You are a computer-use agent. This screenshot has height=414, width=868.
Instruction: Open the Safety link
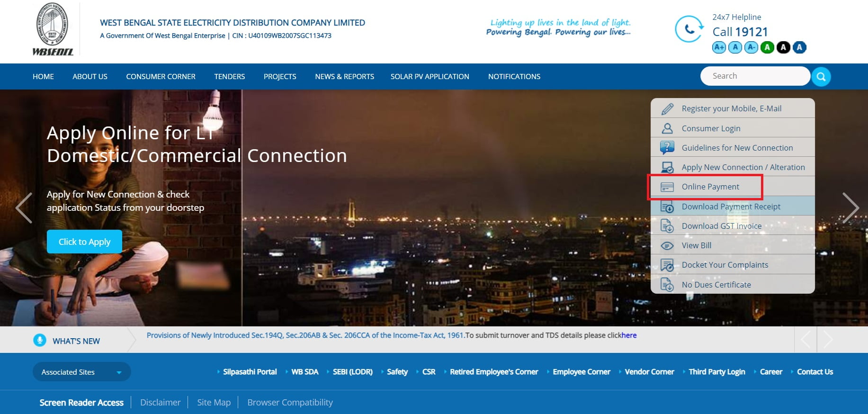[397, 372]
